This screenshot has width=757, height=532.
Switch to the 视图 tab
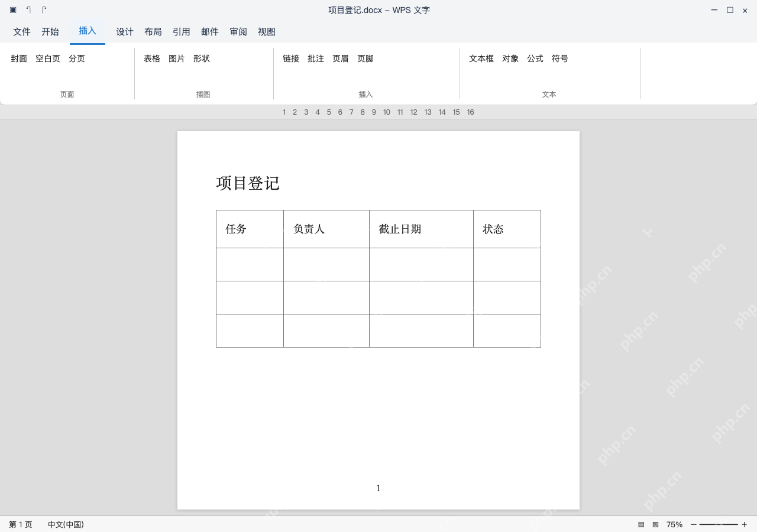(267, 32)
